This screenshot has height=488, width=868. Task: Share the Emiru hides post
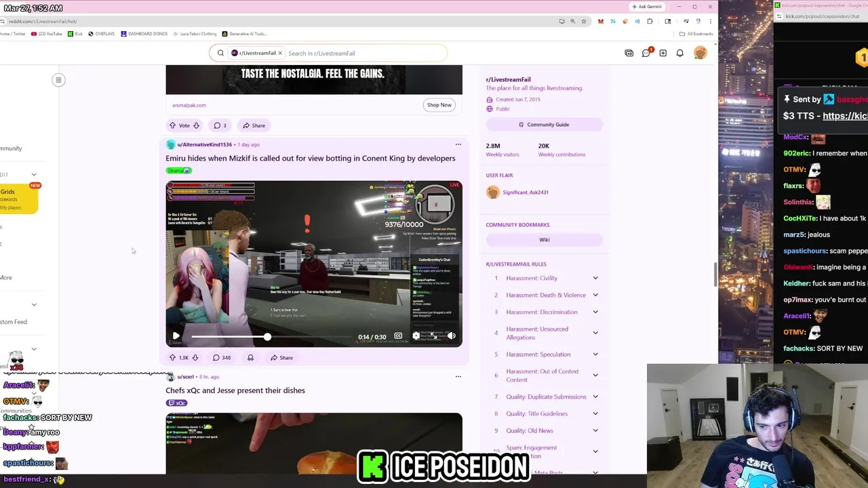click(281, 358)
